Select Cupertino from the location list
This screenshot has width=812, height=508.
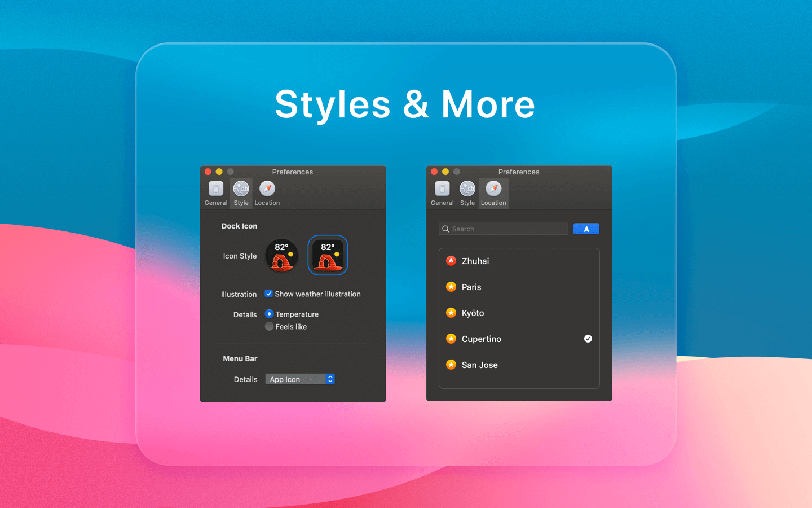point(482,339)
